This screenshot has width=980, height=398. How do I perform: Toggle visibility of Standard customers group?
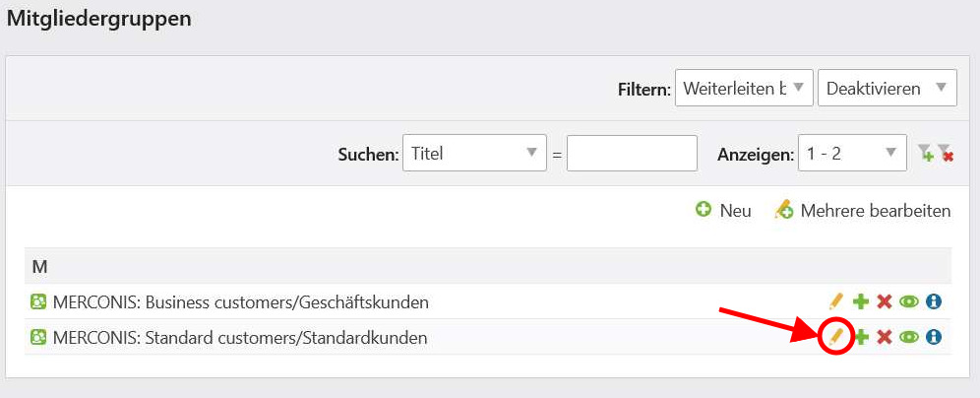coord(909,338)
